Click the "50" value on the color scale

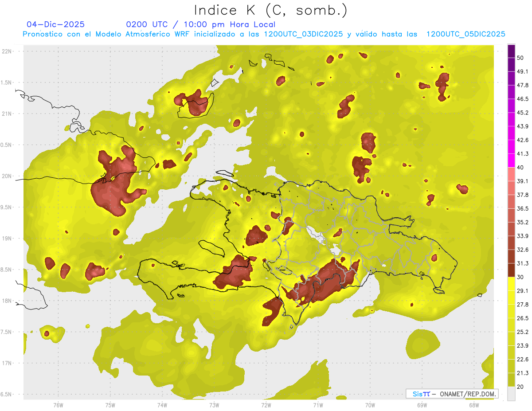tap(520, 58)
